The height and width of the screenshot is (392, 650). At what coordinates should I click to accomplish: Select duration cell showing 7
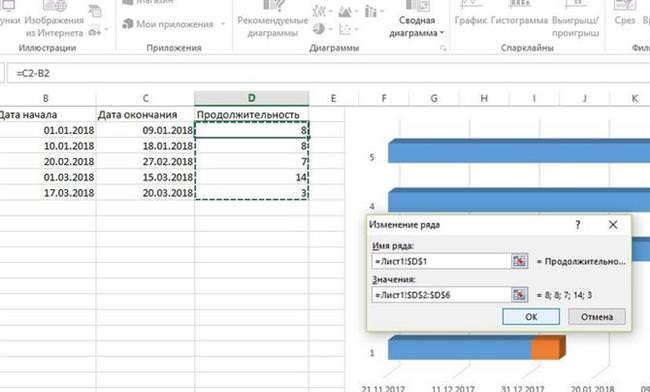click(252, 162)
